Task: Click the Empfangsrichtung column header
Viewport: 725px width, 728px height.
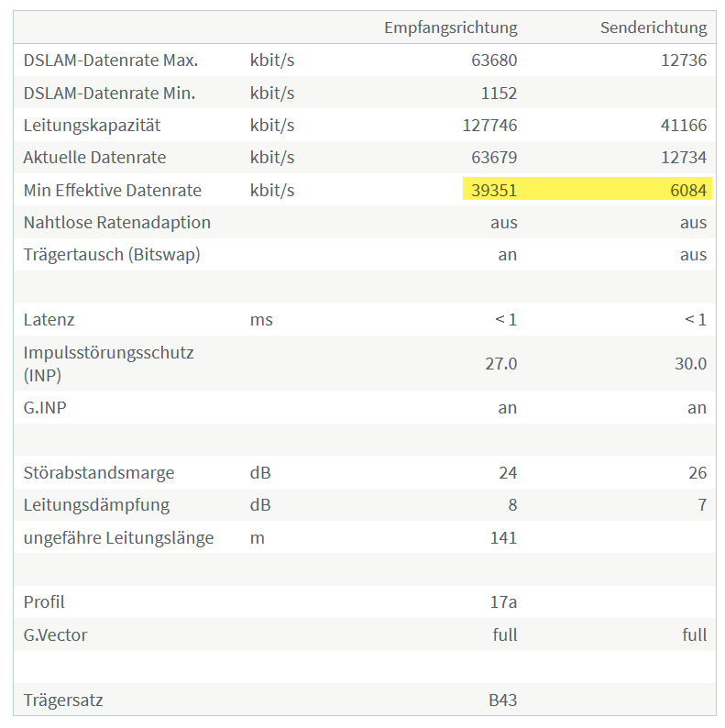Action: pyautogui.click(x=451, y=28)
